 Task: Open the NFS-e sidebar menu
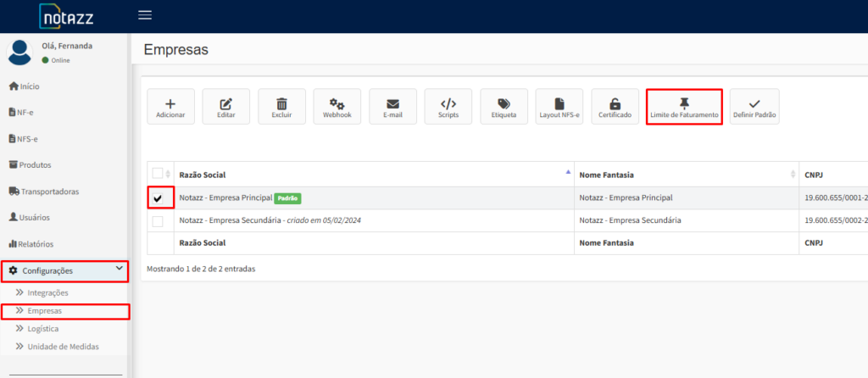(23, 138)
